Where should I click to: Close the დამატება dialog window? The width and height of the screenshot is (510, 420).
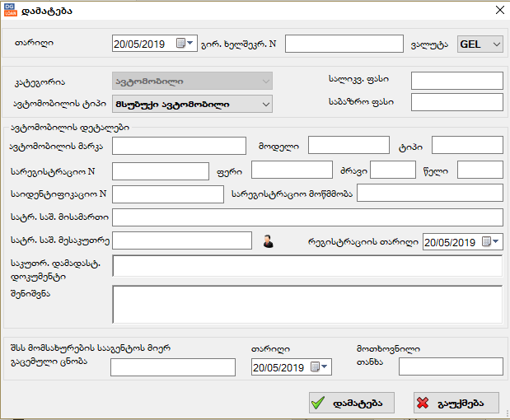pyautogui.click(x=498, y=11)
